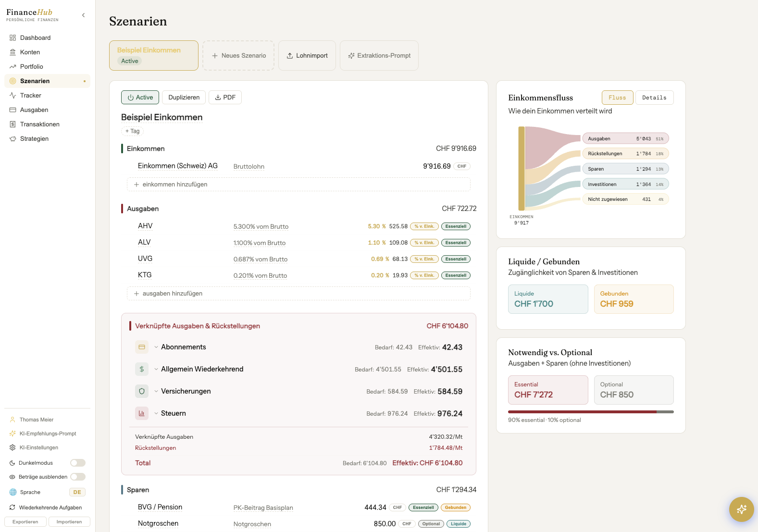Screen dimensions: 758x532
Task: Toggle the Active scenario power button
Action: pos(140,97)
